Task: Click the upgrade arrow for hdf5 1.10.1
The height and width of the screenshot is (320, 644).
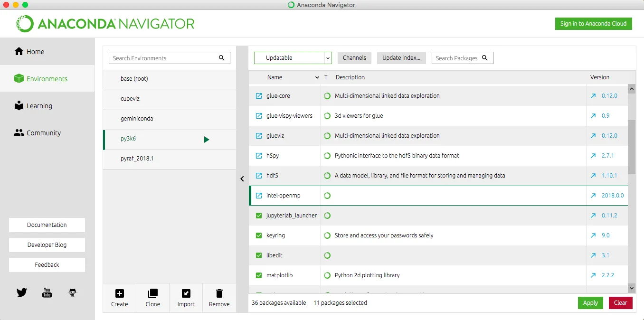Action: coord(593,176)
